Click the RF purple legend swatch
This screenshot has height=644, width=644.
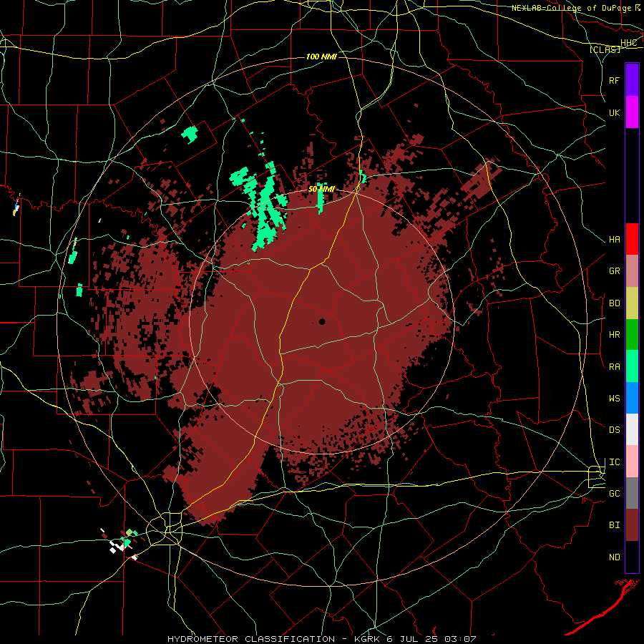pos(632,80)
